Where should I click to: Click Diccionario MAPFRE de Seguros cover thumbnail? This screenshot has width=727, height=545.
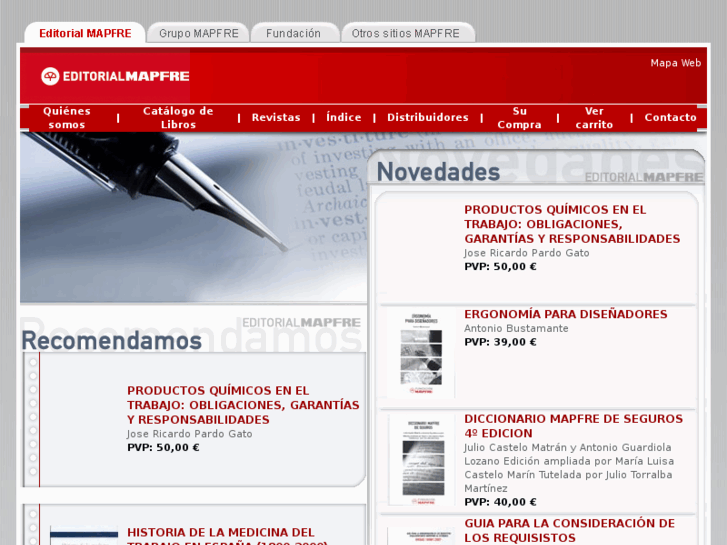click(422, 461)
